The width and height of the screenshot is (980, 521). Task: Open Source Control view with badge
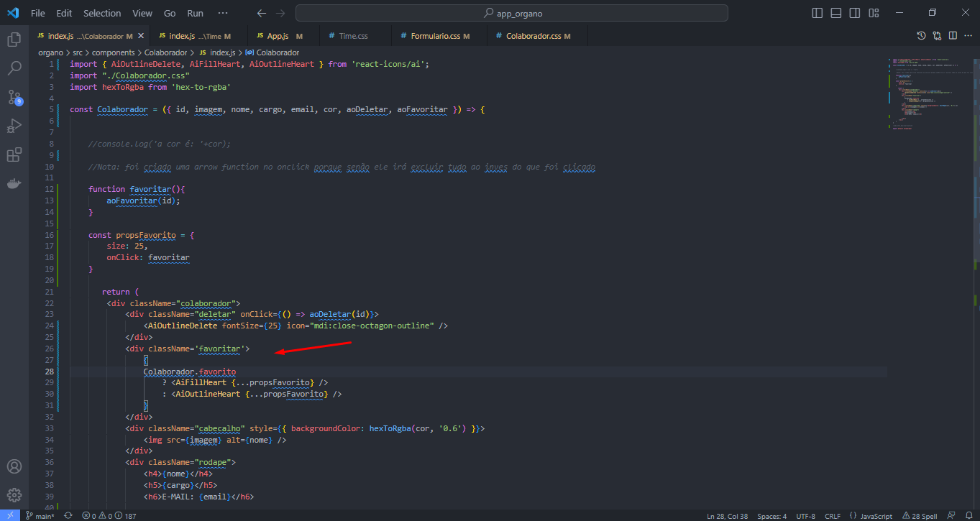point(14,97)
